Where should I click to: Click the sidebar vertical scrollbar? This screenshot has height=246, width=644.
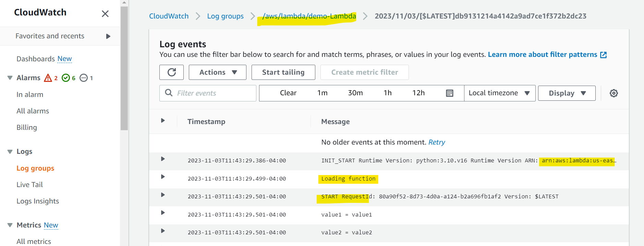[x=124, y=69]
